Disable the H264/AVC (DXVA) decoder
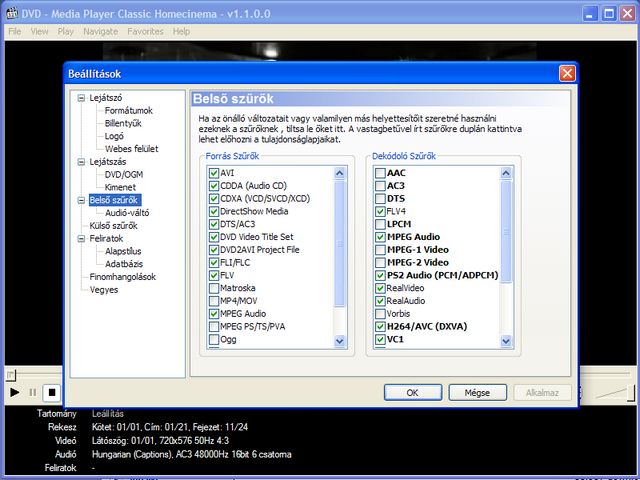Viewport: 640px width, 480px height. click(380, 327)
